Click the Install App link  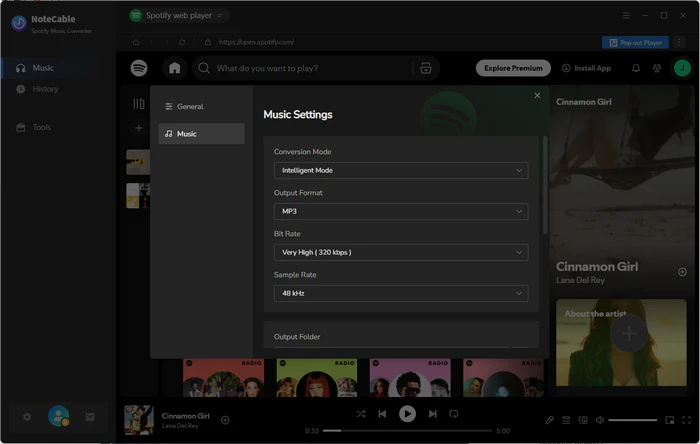[x=586, y=68]
